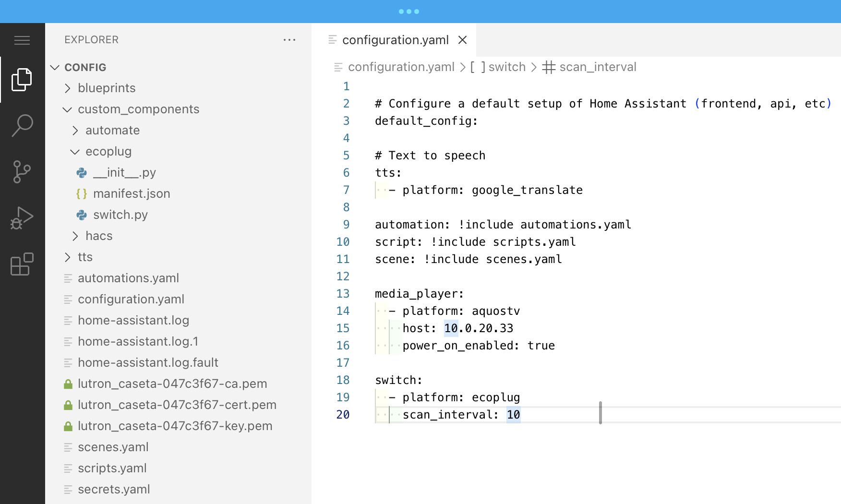Open the Run and Debug view
Viewport: 841px width, 504px height.
coord(22,217)
